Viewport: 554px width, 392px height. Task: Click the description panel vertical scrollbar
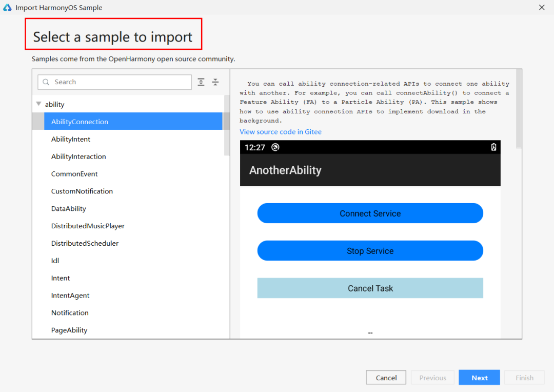coord(519,109)
